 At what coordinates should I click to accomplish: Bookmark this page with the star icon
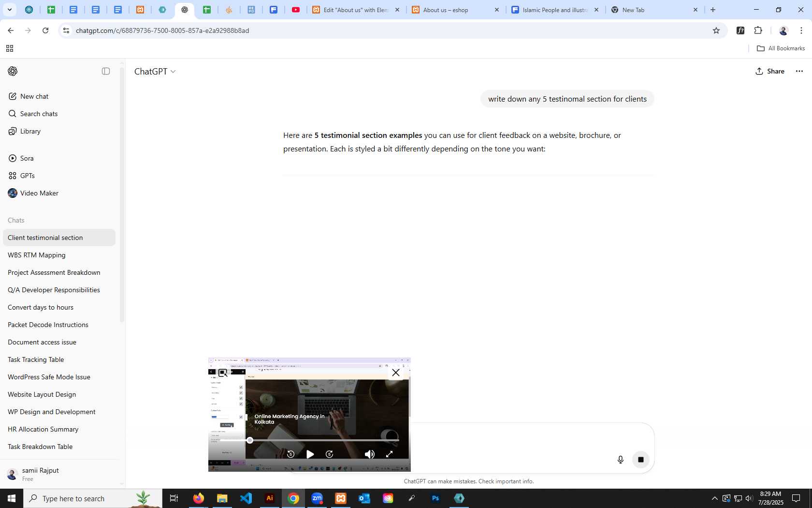pos(716,30)
